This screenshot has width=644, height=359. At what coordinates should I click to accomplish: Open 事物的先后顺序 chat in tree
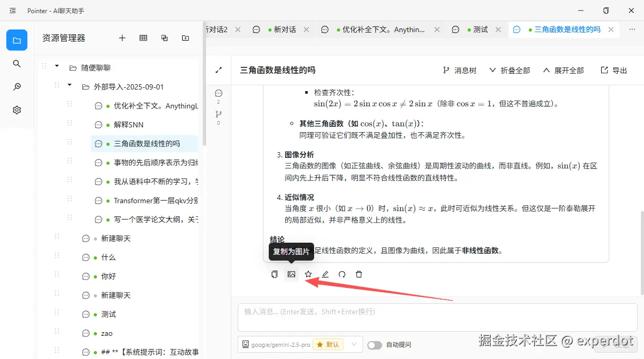[144, 163]
